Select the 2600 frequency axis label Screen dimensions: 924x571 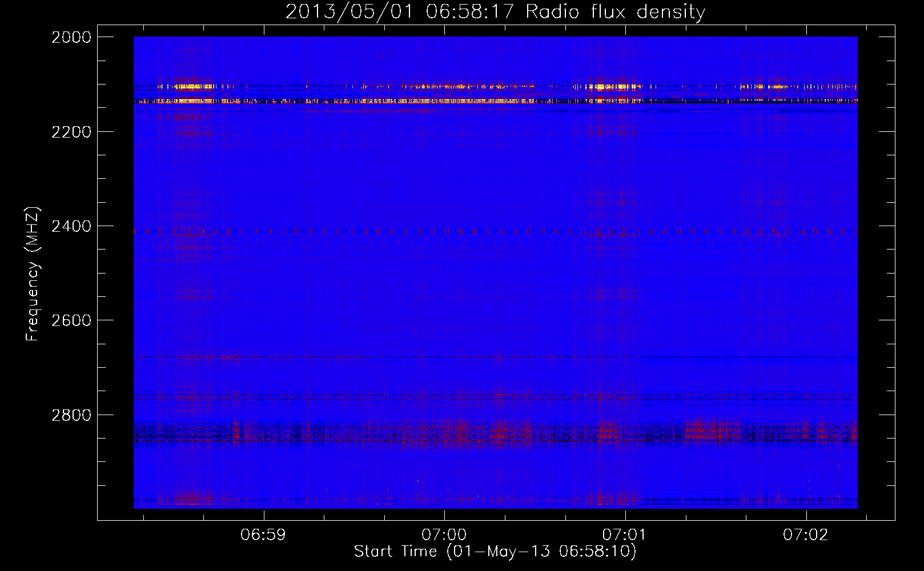click(71, 320)
